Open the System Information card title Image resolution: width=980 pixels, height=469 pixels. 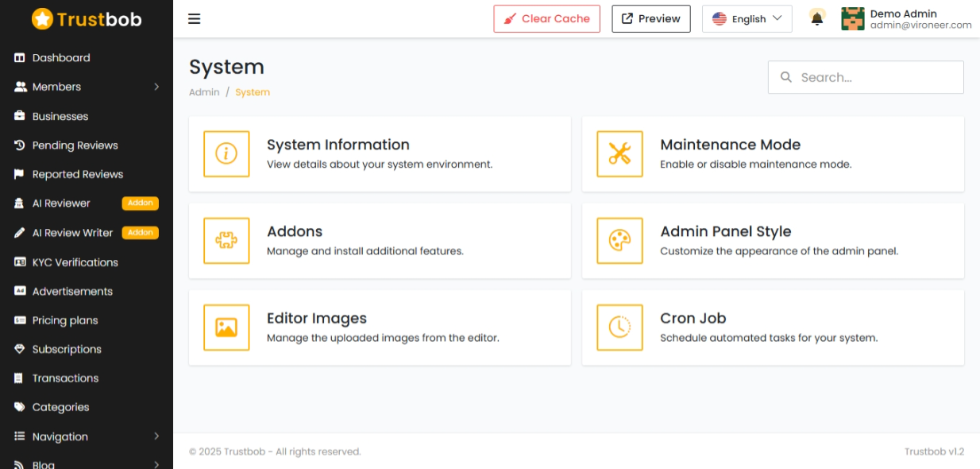pos(338,145)
